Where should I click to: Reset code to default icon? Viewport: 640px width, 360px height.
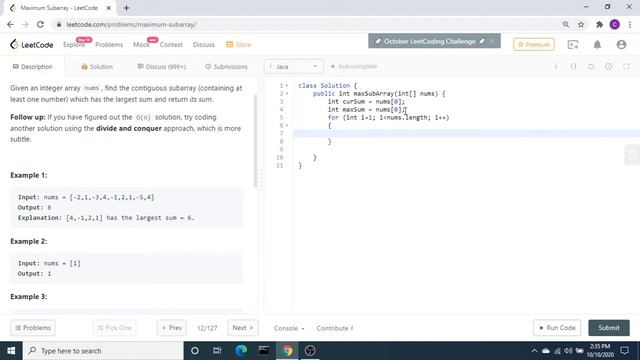[591, 67]
